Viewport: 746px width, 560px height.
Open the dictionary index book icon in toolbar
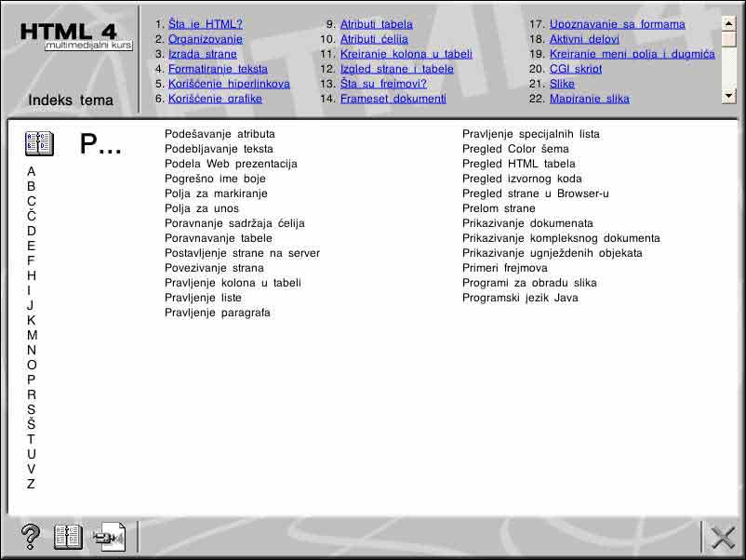pyautogui.click(x=67, y=537)
